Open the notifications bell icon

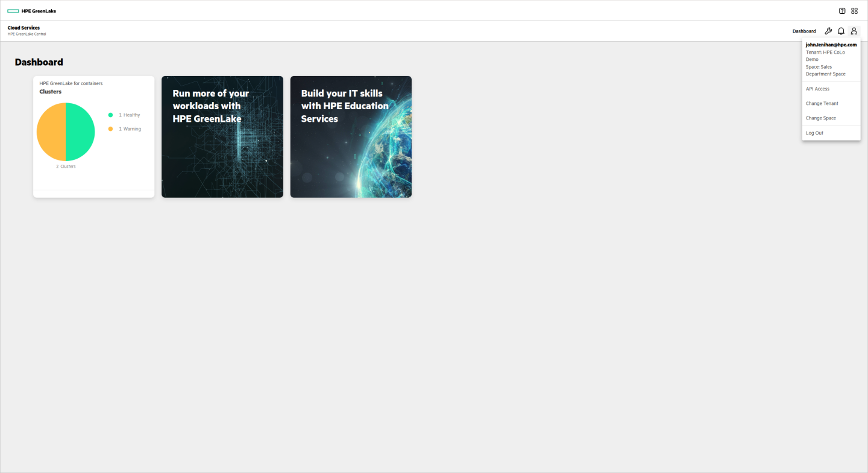pyautogui.click(x=841, y=31)
